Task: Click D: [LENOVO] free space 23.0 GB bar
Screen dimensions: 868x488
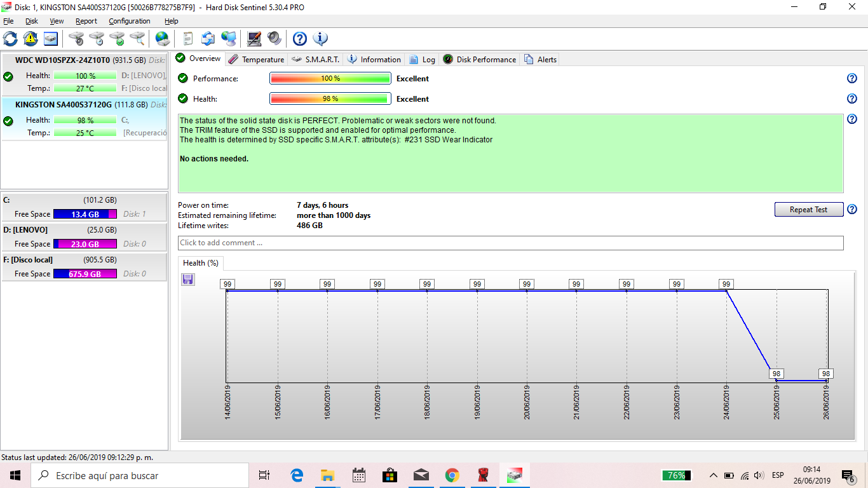Action: 85,244
